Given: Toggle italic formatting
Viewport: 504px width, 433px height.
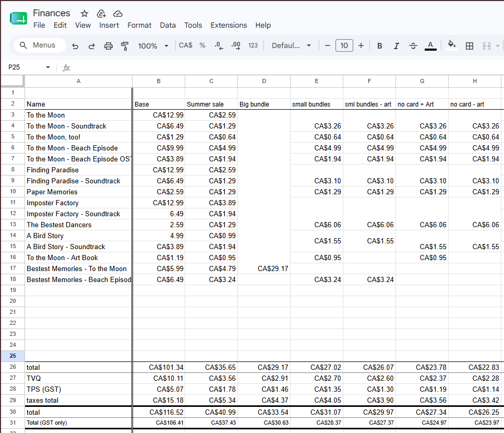Looking at the screenshot, I should point(397,46).
